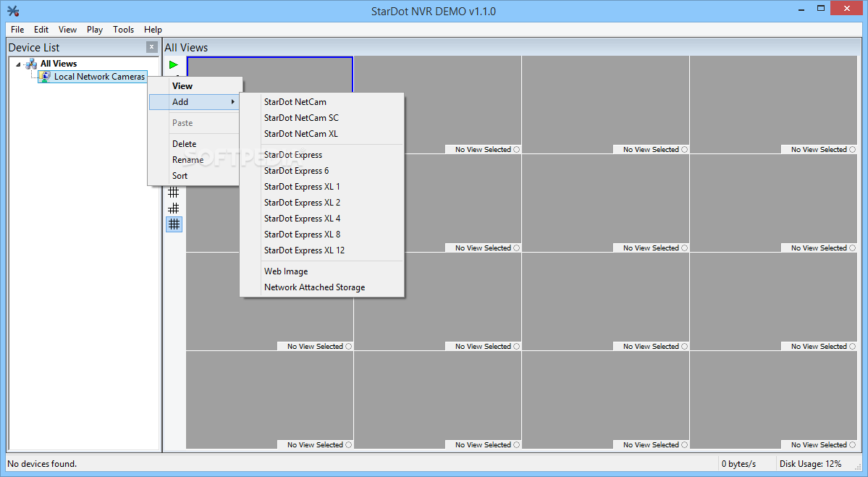Click the "0 bytes/s" status bar entry
Image resolution: width=868 pixels, height=477 pixels.
pos(738,464)
